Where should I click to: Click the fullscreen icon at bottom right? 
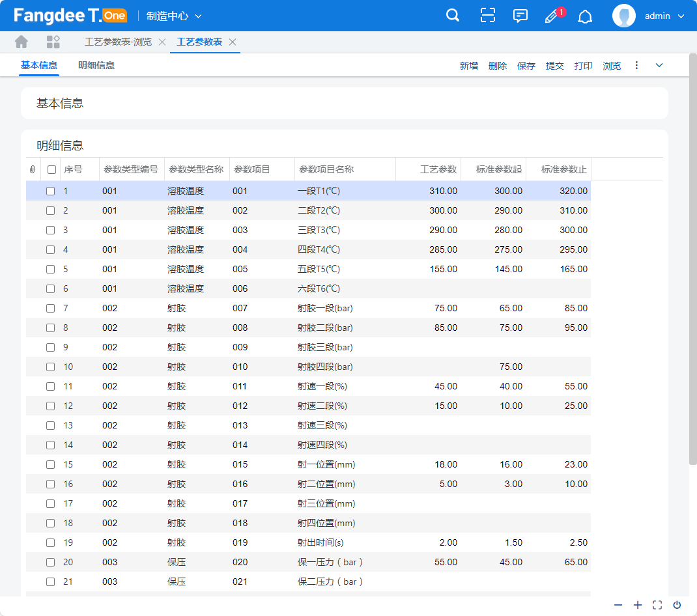pyautogui.click(x=657, y=605)
